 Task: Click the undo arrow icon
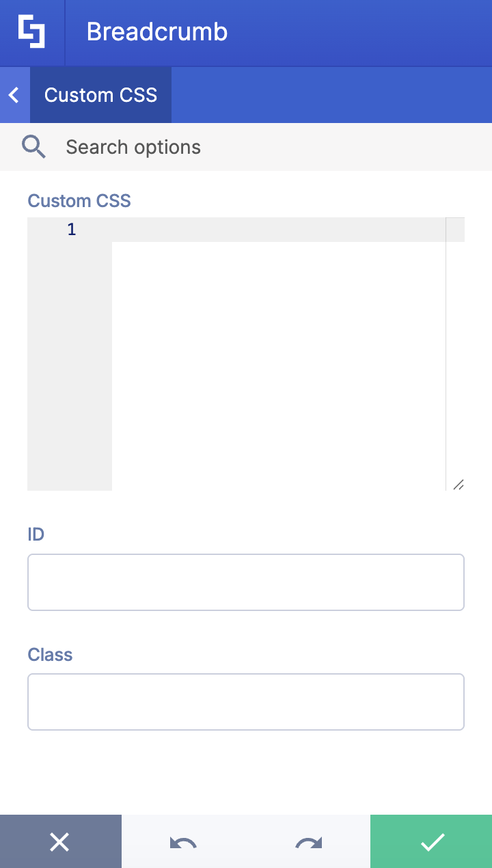pyautogui.click(x=184, y=841)
